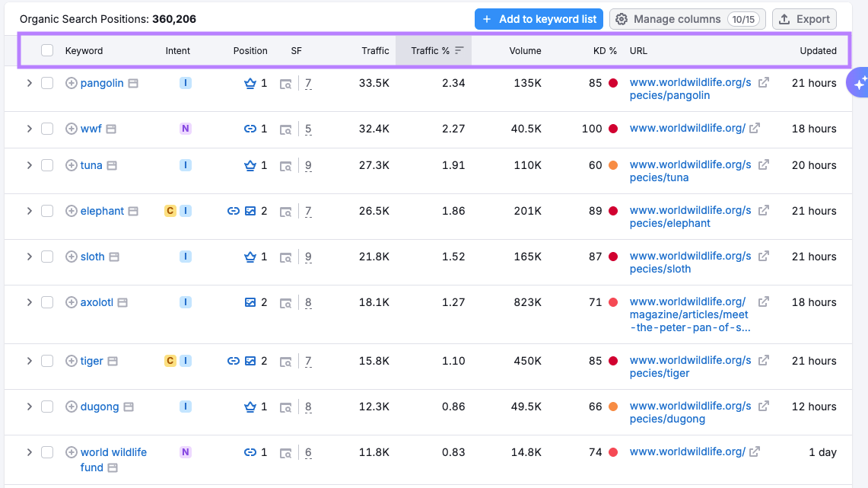
Task: Open the SERP snapshot for pangolin
Action: point(285,83)
